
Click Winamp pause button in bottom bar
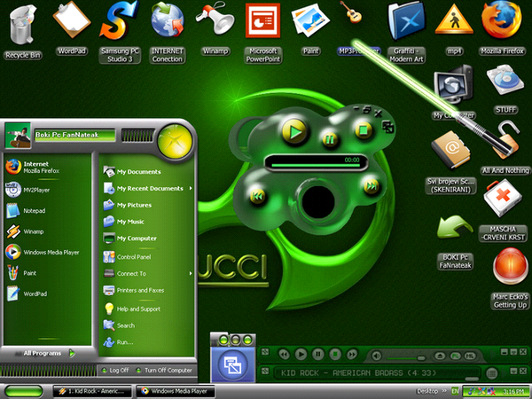[x=318, y=355]
